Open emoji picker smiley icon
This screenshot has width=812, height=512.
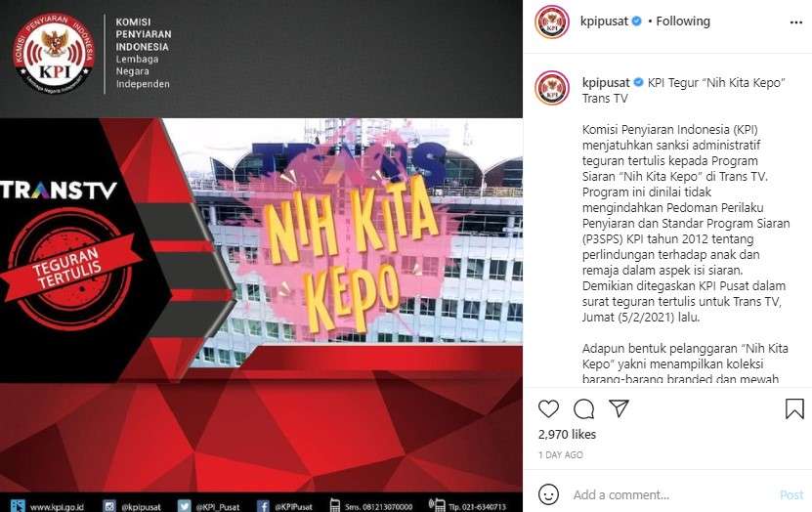[548, 494]
